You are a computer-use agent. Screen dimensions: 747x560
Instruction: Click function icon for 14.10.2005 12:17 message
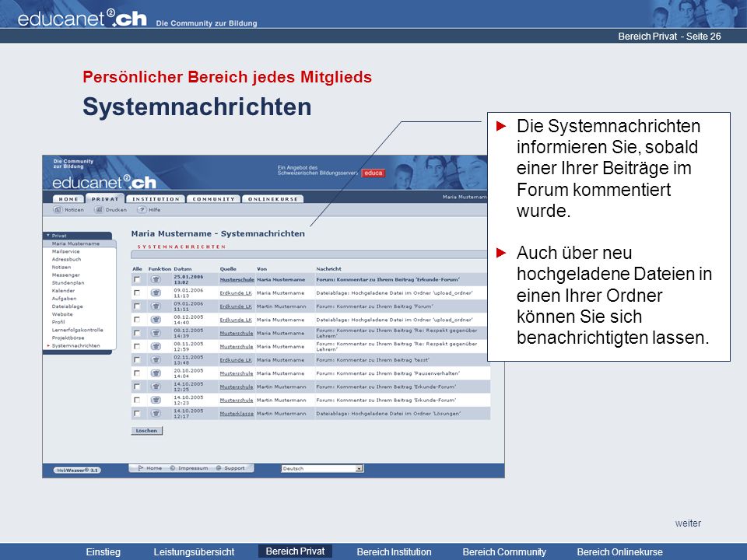click(156, 413)
